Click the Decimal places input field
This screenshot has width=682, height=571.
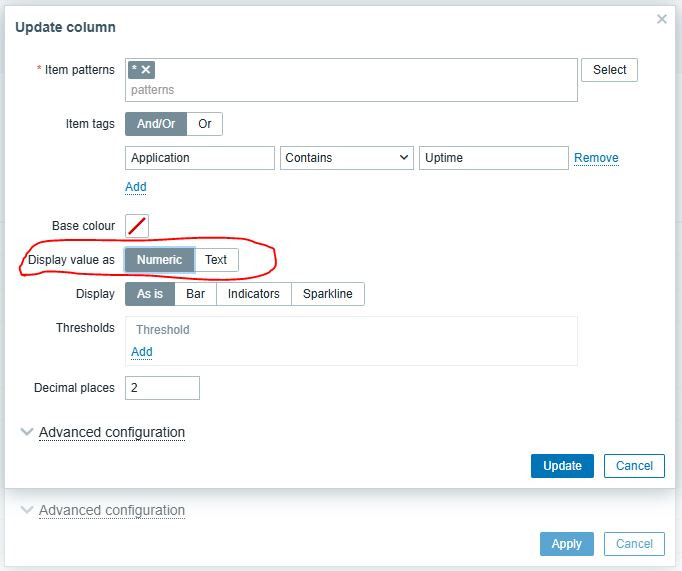[162, 388]
